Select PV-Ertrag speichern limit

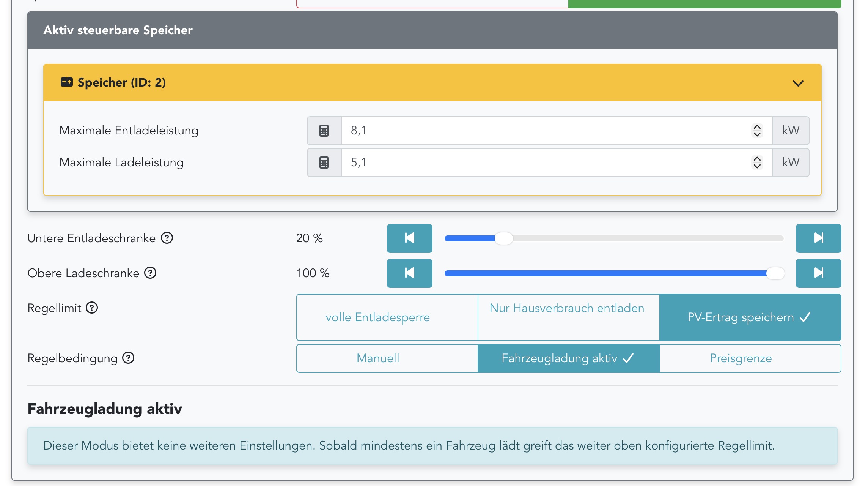coord(750,317)
